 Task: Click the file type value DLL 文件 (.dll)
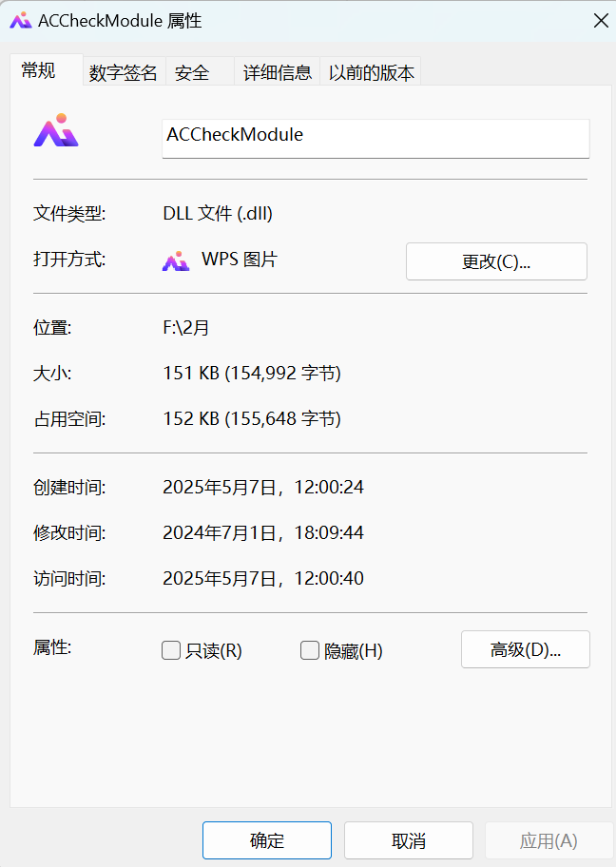[x=218, y=214]
